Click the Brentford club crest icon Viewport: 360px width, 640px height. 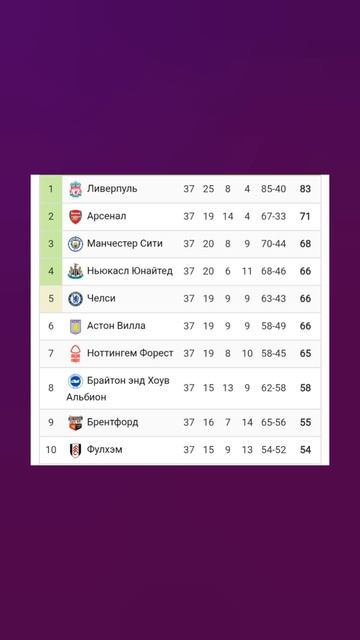(x=75, y=422)
